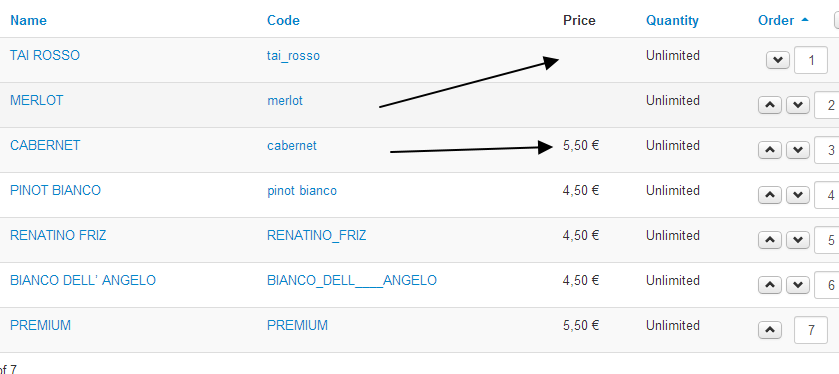Open the merlot code link
This screenshot has width=839, height=374.
285,100
